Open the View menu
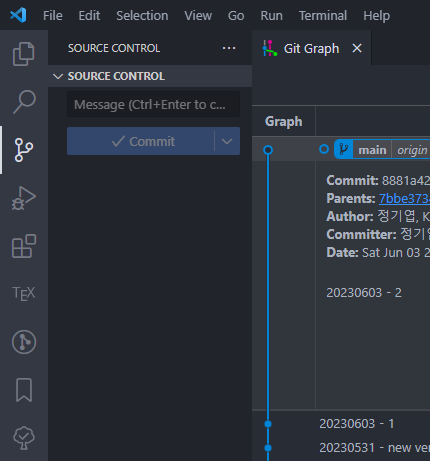Screen dimensions: 430x461 198,16
